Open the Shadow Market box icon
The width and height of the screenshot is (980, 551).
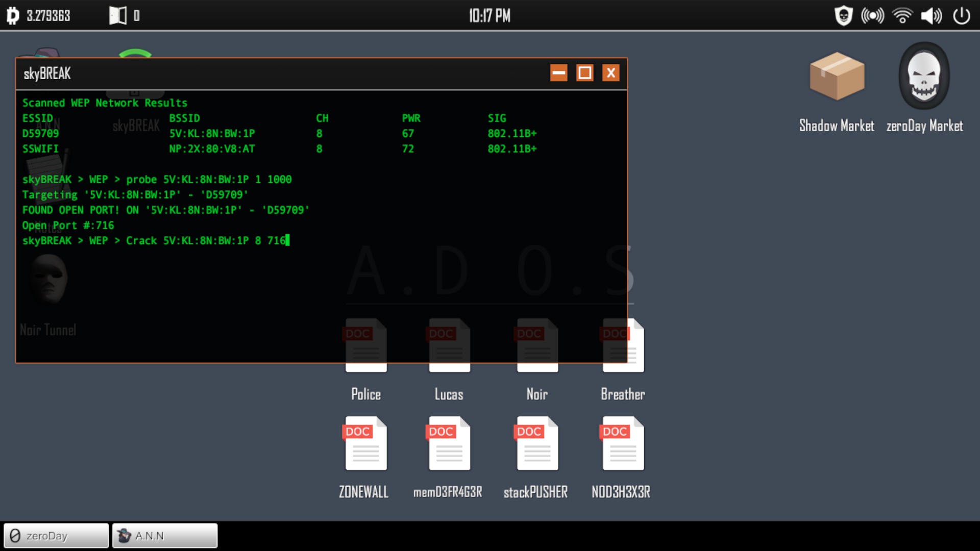click(837, 77)
